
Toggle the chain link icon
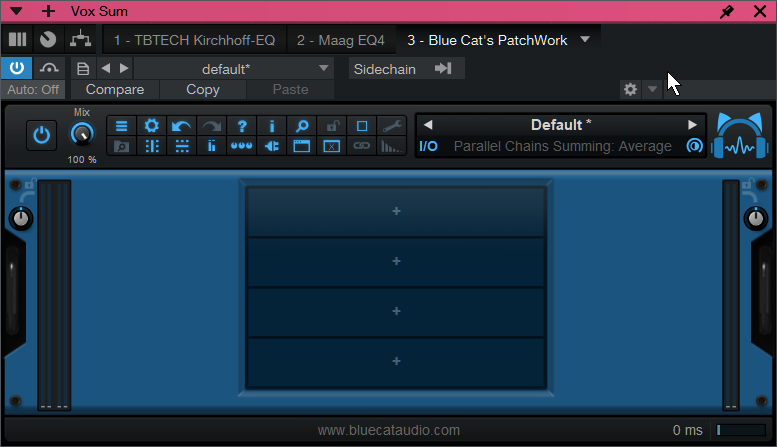coord(362,146)
